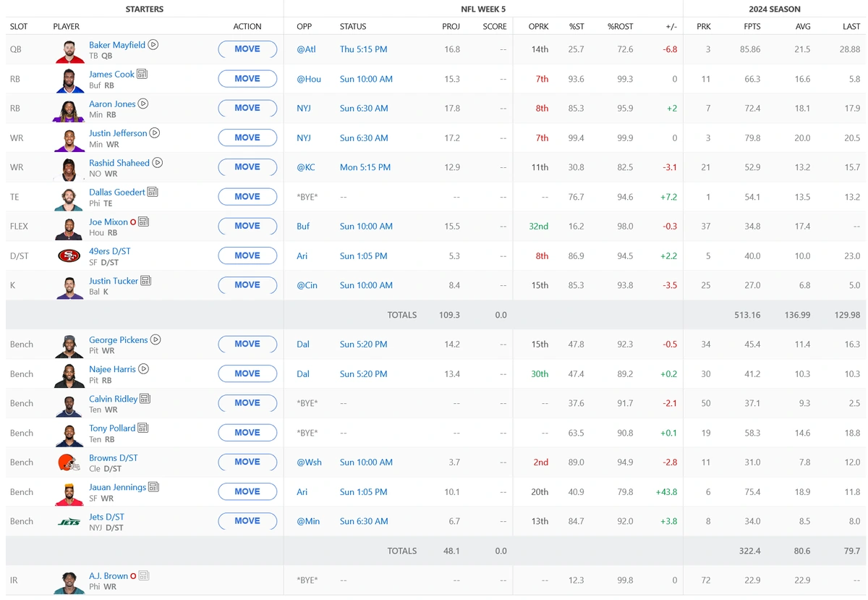Play the video icon beside Baker Mayfield
Screen dimensions: 868x600
(153, 45)
